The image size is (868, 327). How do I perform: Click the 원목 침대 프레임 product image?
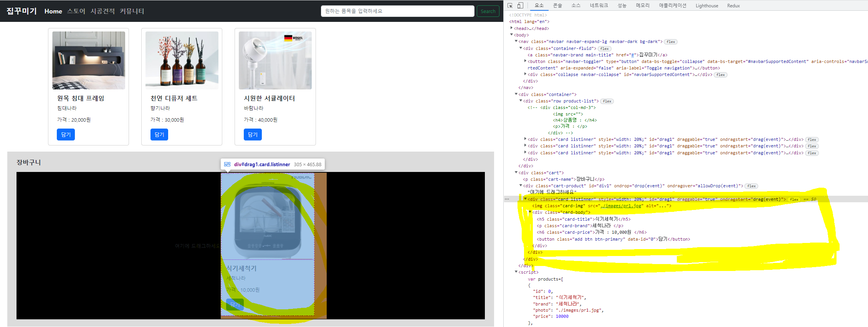coord(89,60)
